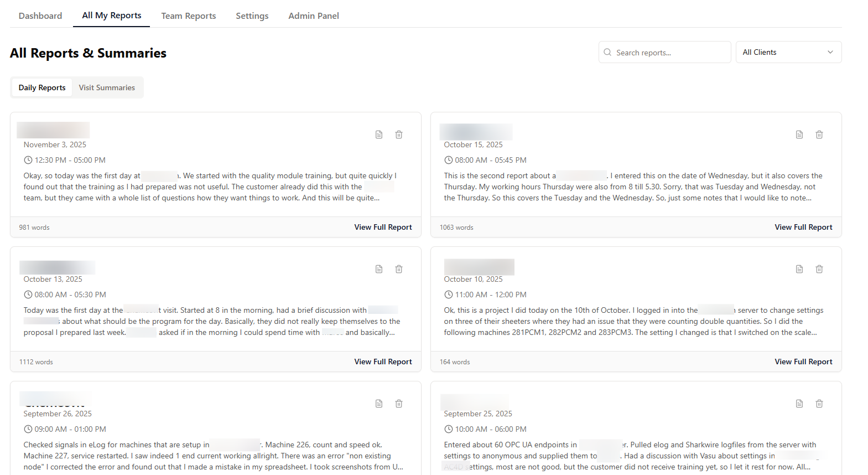
Task: Click clock icon beside 11:00 AM - 12:00 PM
Action: (x=449, y=295)
